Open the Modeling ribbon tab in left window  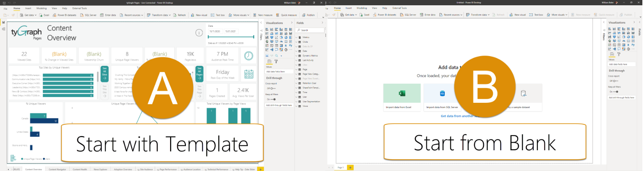41,8
